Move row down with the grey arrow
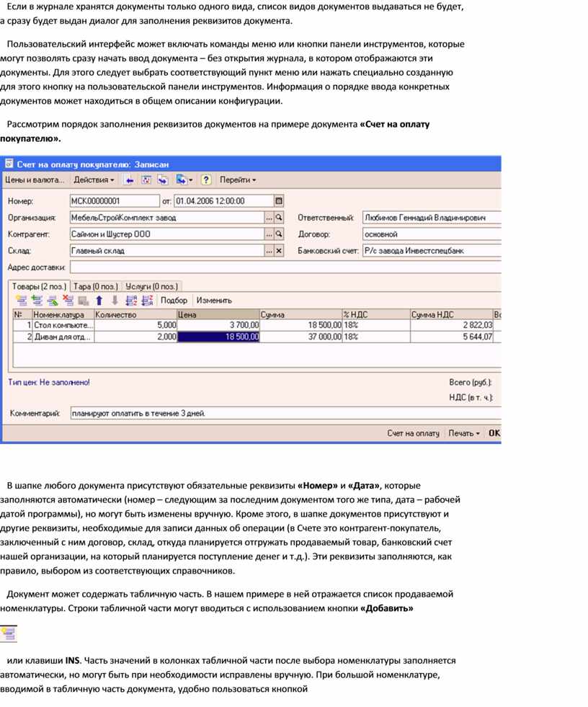This screenshot has height=707, width=588. click(x=115, y=301)
